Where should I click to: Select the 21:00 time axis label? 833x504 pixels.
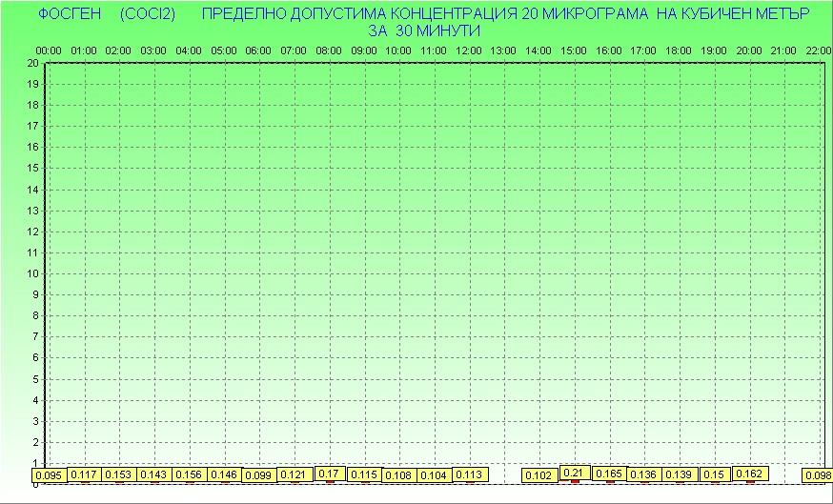click(783, 50)
